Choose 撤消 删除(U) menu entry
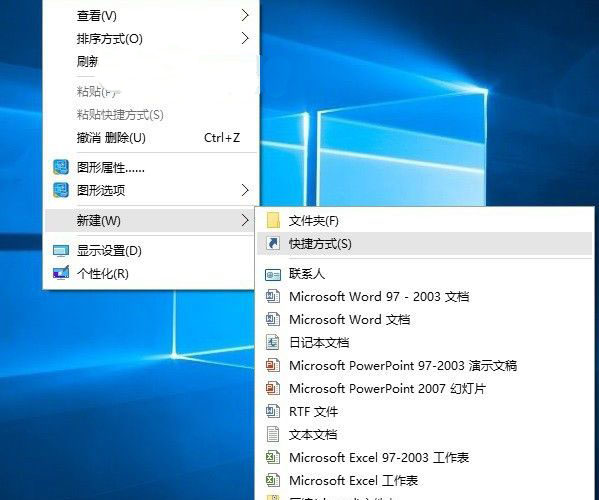Image resolution: width=599 pixels, height=500 pixels. pyautogui.click(x=150, y=138)
